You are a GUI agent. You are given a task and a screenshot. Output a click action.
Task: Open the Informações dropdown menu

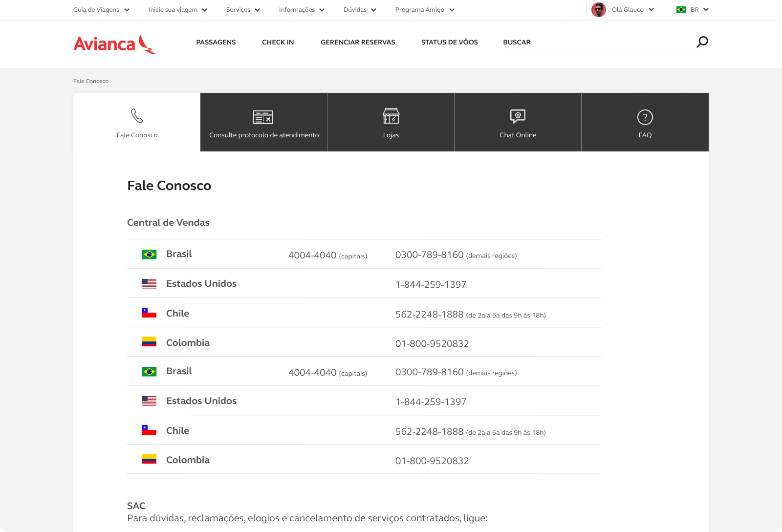point(302,10)
